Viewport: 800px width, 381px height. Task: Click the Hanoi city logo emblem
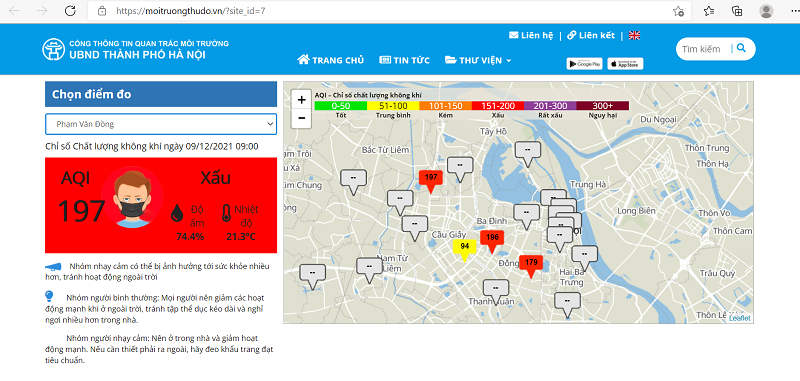[x=54, y=49]
